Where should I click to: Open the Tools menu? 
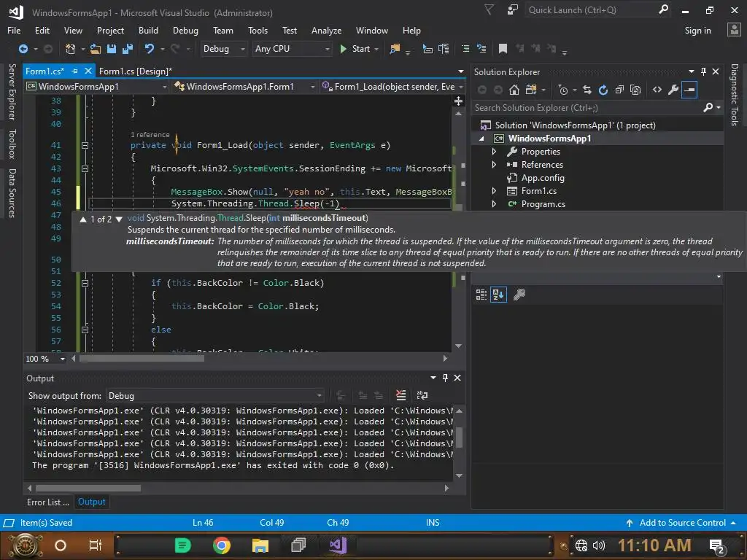[258, 31]
